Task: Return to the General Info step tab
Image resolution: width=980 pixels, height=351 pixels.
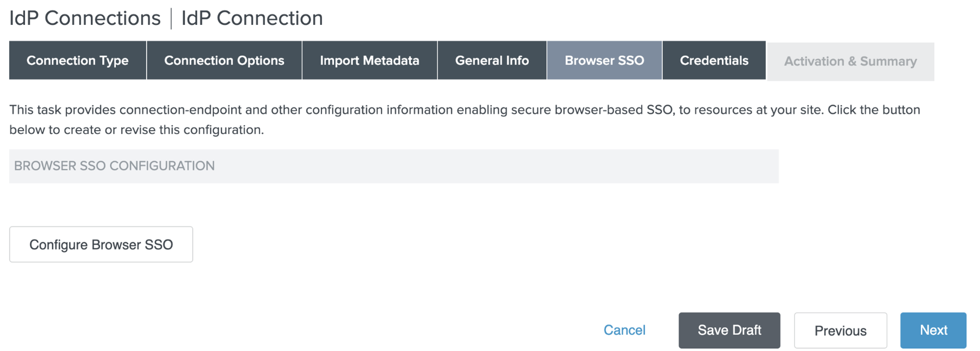Action: pyautogui.click(x=491, y=61)
